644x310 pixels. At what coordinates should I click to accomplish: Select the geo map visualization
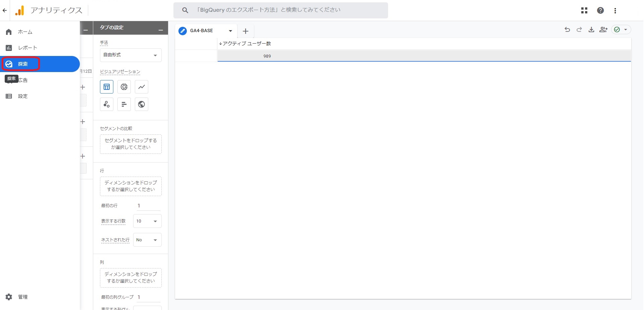[142, 104]
